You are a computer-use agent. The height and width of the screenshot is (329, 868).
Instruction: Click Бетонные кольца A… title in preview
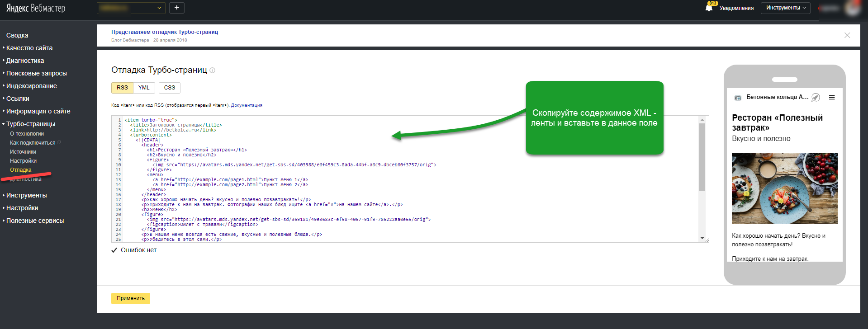[777, 97]
